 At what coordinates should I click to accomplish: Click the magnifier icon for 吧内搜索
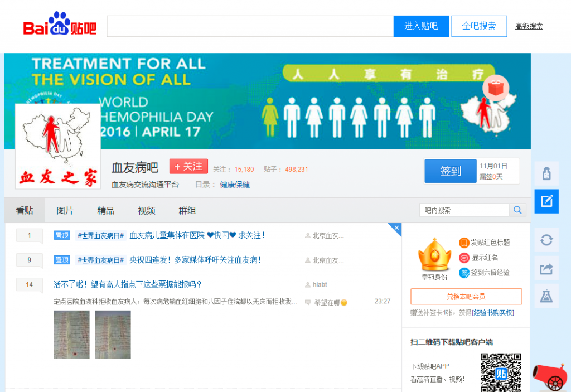coord(517,210)
